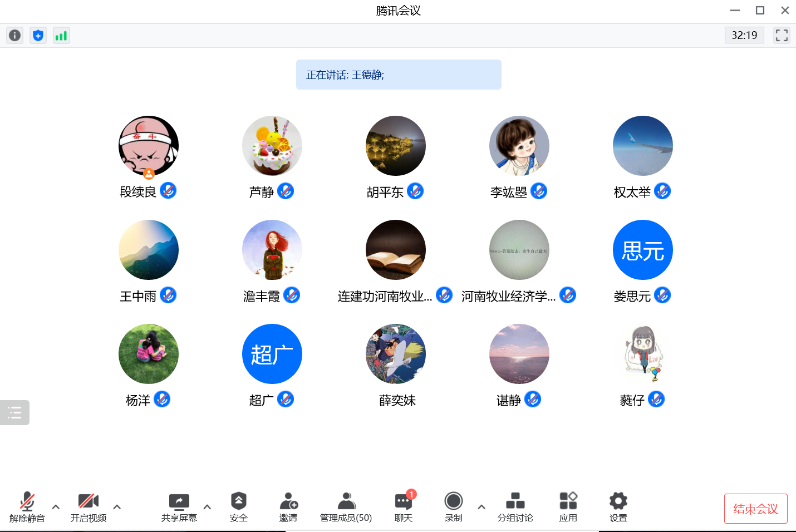
Task: Click the blue security shield icon
Action: [38, 36]
